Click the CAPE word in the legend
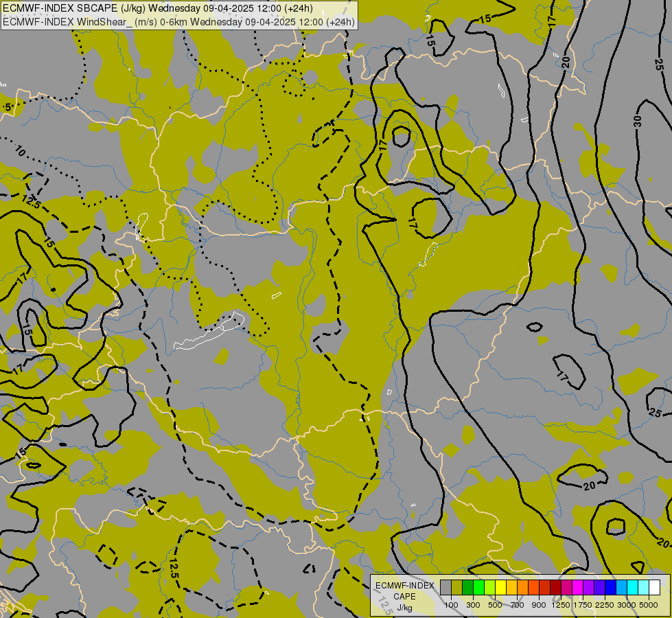This screenshot has height=618, width=672. [x=404, y=597]
